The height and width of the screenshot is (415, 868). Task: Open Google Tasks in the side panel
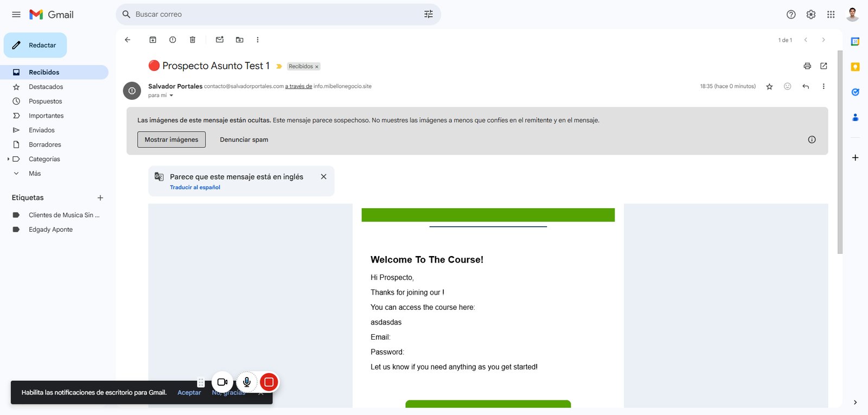click(856, 92)
